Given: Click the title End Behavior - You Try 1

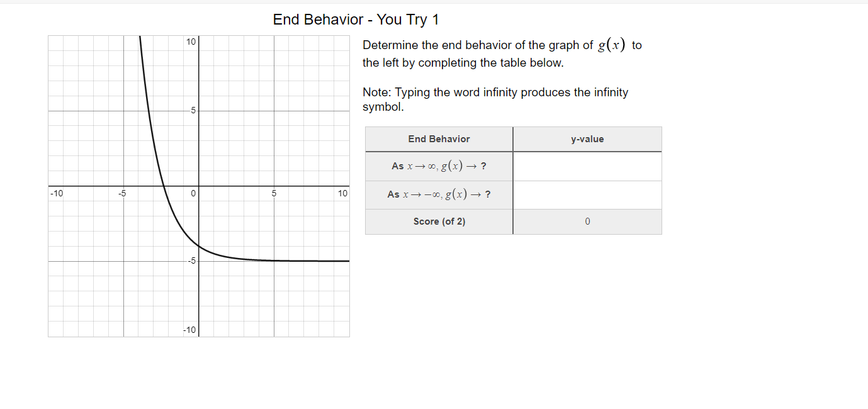Looking at the screenshot, I should click(355, 20).
